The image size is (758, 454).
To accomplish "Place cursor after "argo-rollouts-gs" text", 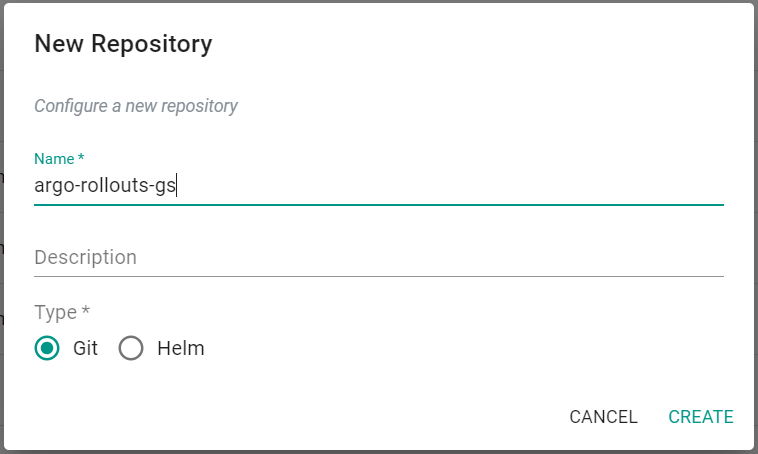I will coord(177,185).
